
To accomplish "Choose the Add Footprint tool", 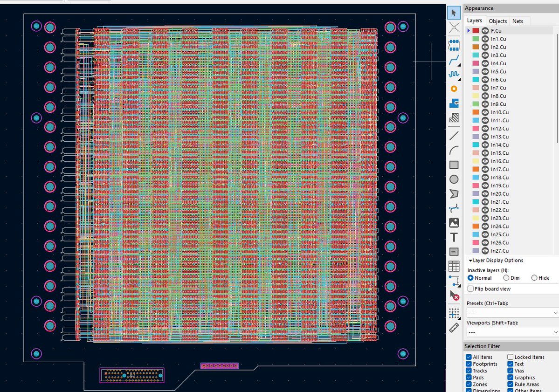I will pyautogui.click(x=454, y=45).
